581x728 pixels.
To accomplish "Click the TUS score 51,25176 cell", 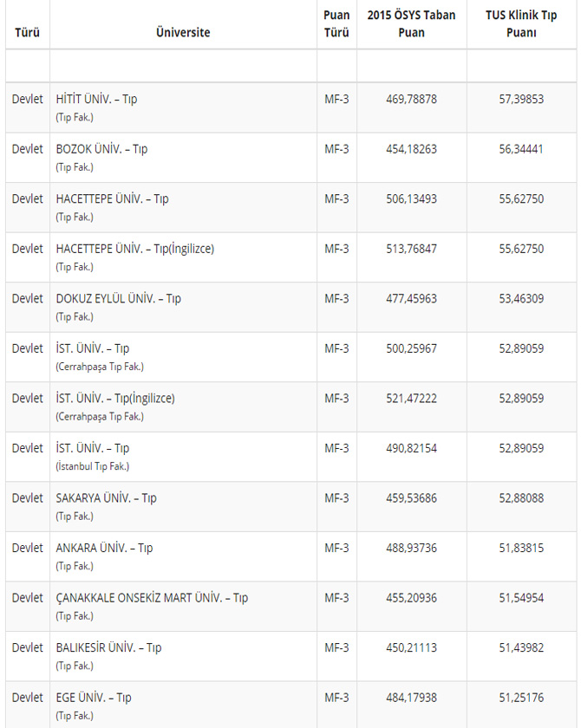I will (x=521, y=698).
